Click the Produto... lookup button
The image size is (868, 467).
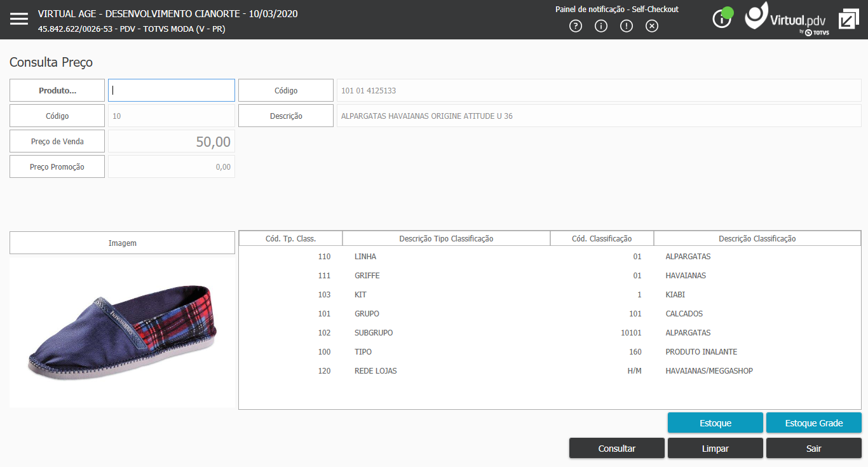pyautogui.click(x=57, y=90)
